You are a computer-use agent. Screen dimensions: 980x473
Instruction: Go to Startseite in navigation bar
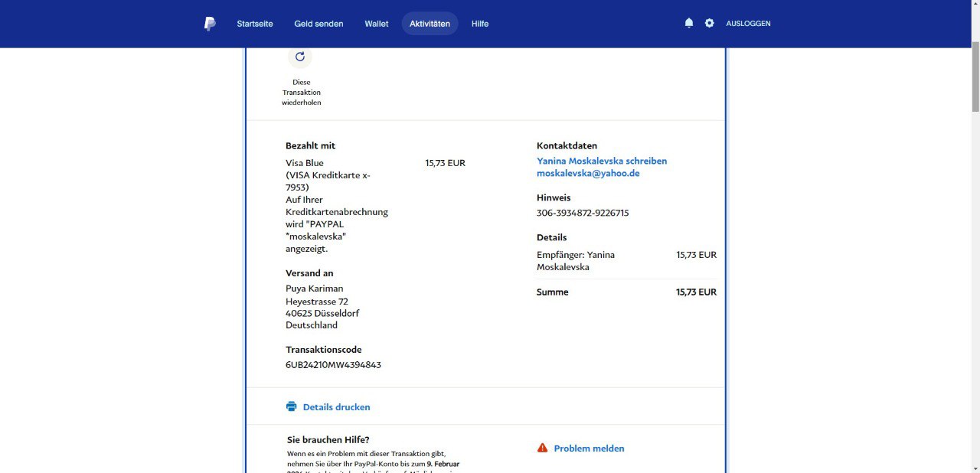(x=255, y=24)
